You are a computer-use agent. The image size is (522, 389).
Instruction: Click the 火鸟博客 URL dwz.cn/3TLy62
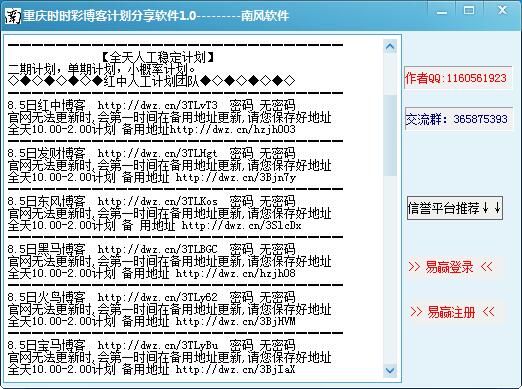pyautogui.click(x=157, y=297)
